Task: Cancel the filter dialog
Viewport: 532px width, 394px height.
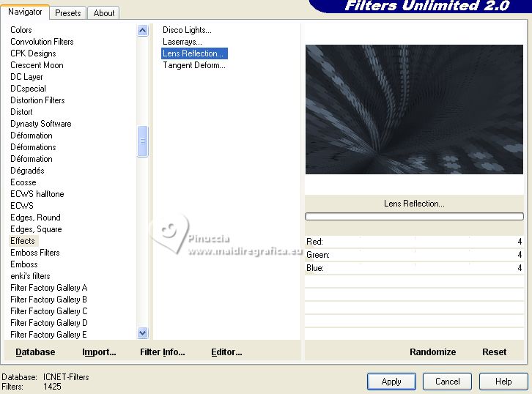Action: click(447, 382)
